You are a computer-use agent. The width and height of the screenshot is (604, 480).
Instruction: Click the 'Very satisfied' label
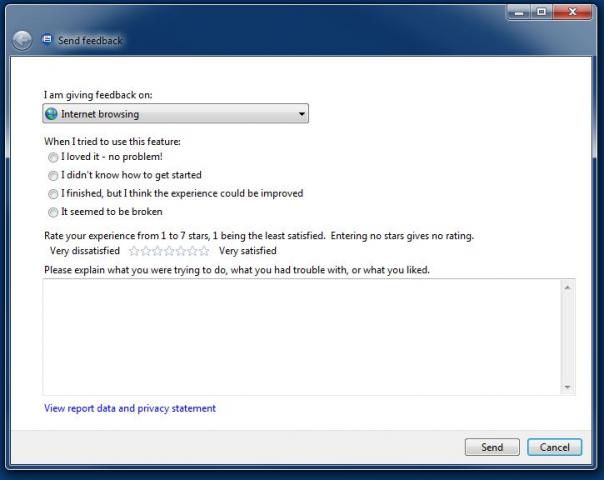coord(248,251)
